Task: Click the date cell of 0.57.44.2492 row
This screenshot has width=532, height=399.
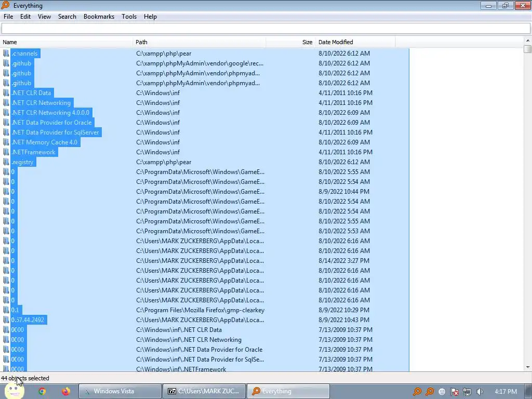Action: point(344,320)
